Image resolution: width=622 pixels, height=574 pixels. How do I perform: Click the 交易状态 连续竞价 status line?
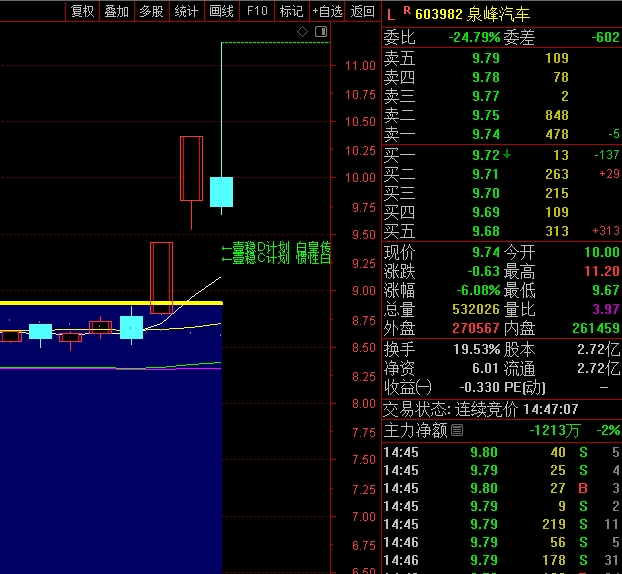(x=480, y=409)
